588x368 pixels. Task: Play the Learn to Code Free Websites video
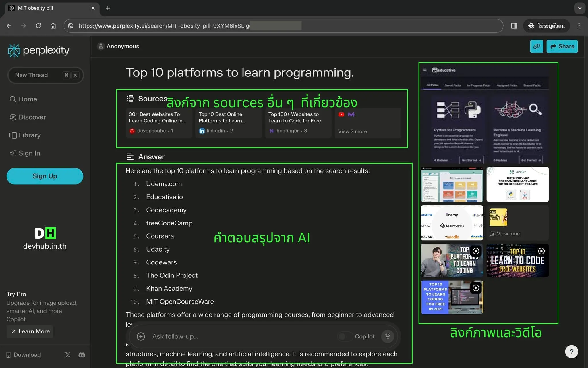tap(517, 260)
